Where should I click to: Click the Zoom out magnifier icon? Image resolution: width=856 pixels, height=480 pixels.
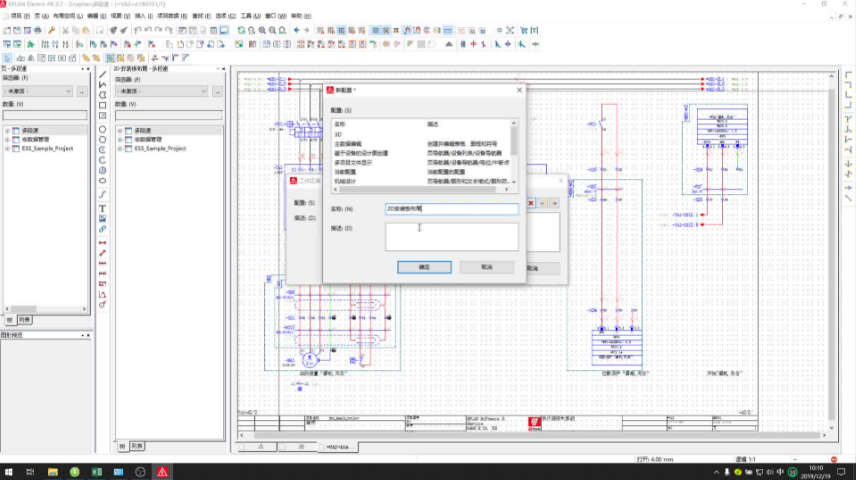point(272,31)
